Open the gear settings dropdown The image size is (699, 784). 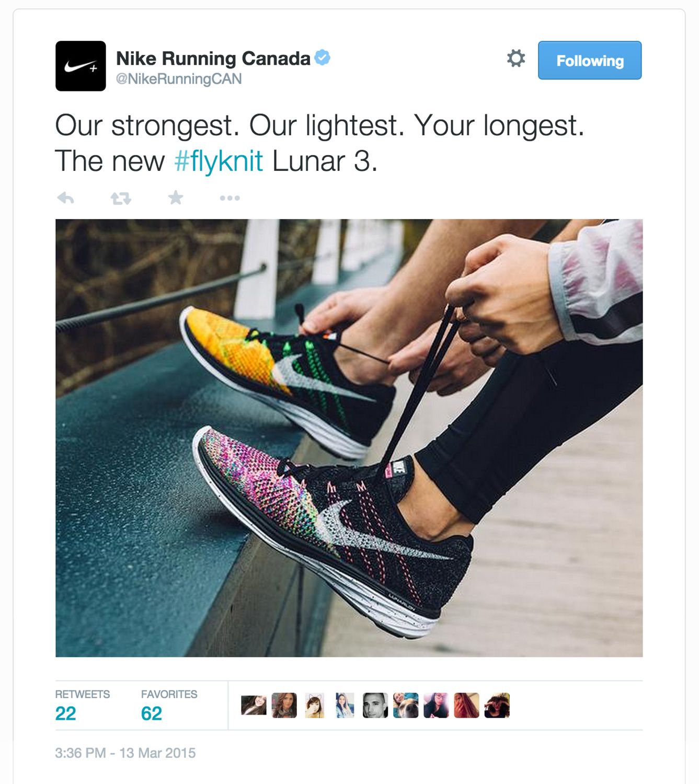point(516,59)
